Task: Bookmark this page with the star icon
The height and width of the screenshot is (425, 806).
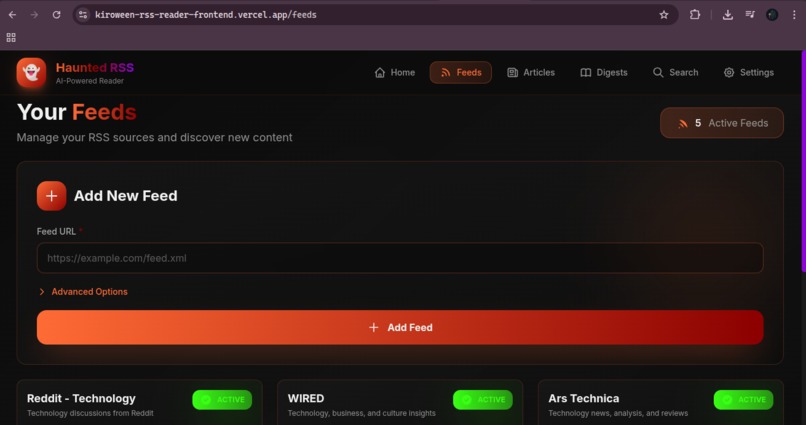Action: (664, 15)
